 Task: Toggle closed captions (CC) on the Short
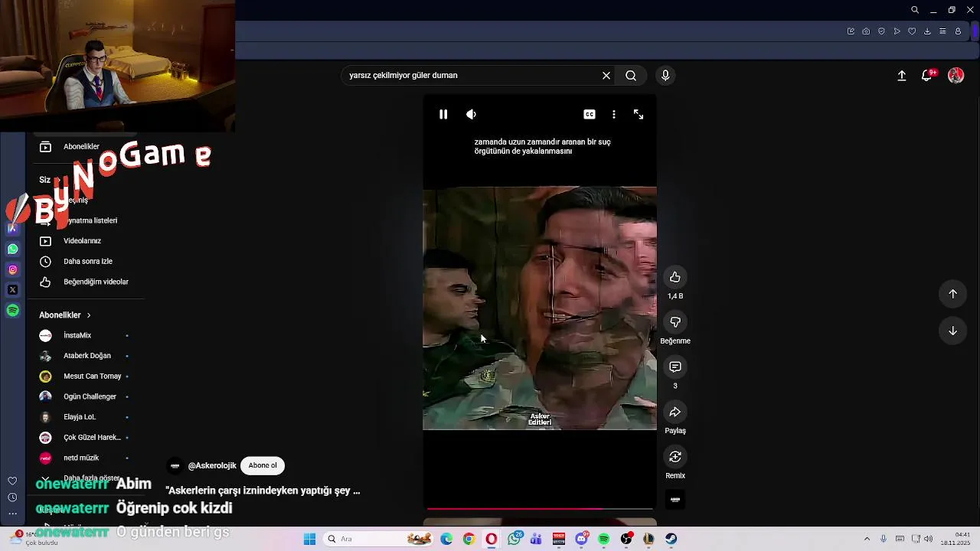point(590,114)
